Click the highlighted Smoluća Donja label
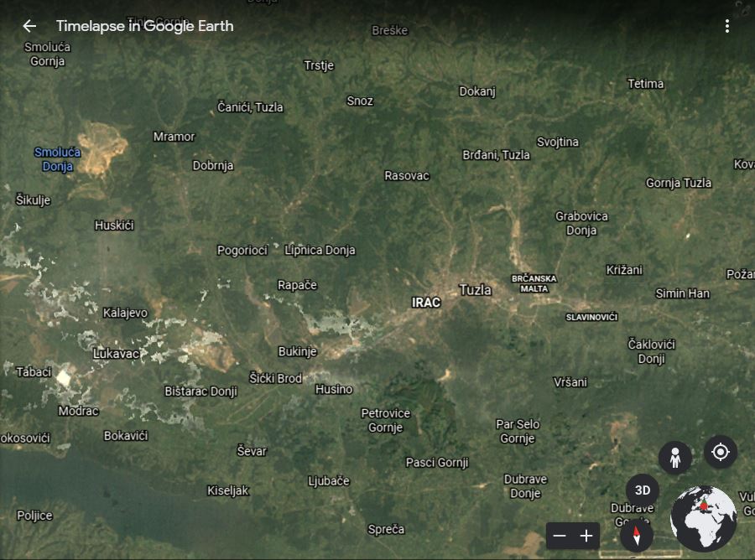Screen dimensions: 755x560 point(58,159)
